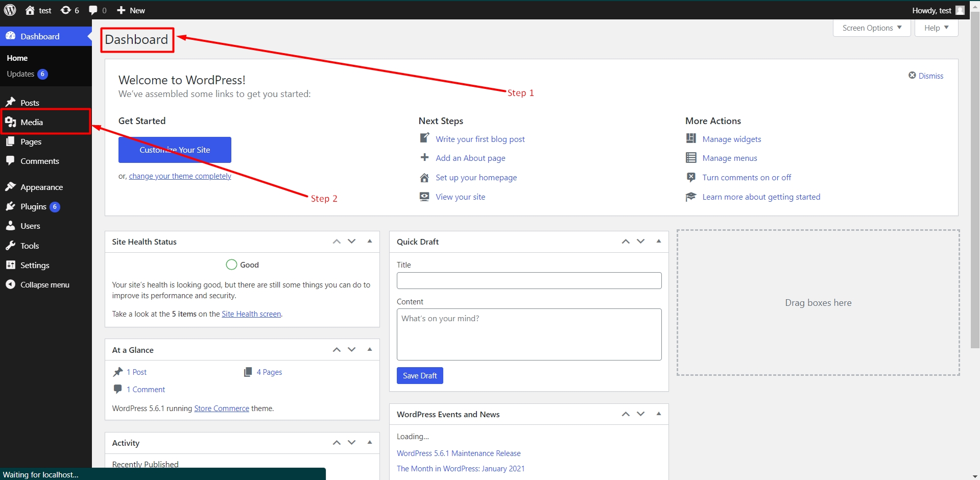Image resolution: width=980 pixels, height=480 pixels.
Task: Follow change your theme completely link
Action: point(180,176)
